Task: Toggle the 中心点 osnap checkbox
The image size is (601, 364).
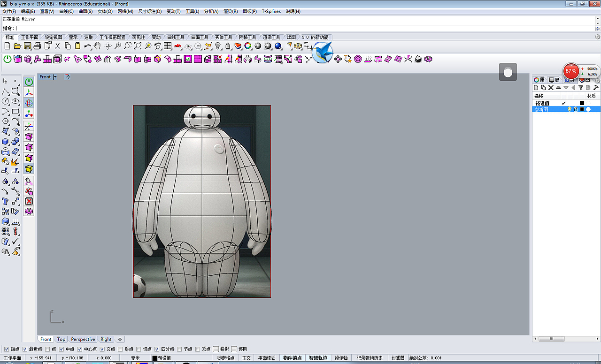Action: pyautogui.click(x=80, y=349)
